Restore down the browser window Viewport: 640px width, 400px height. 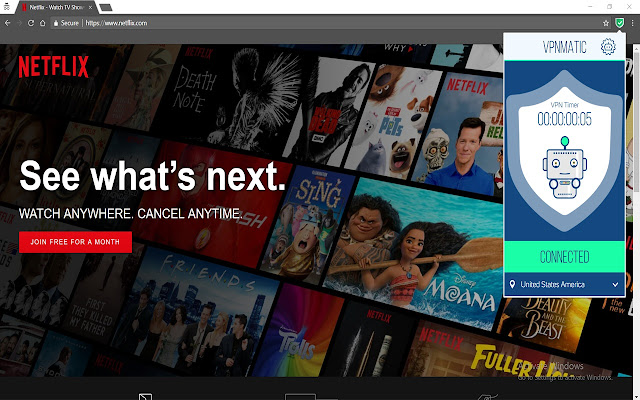tap(609, 7)
